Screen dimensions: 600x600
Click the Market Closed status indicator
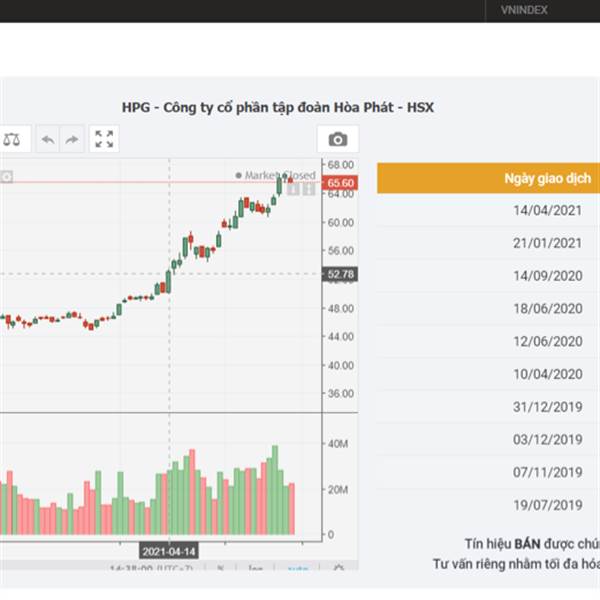[276, 175]
